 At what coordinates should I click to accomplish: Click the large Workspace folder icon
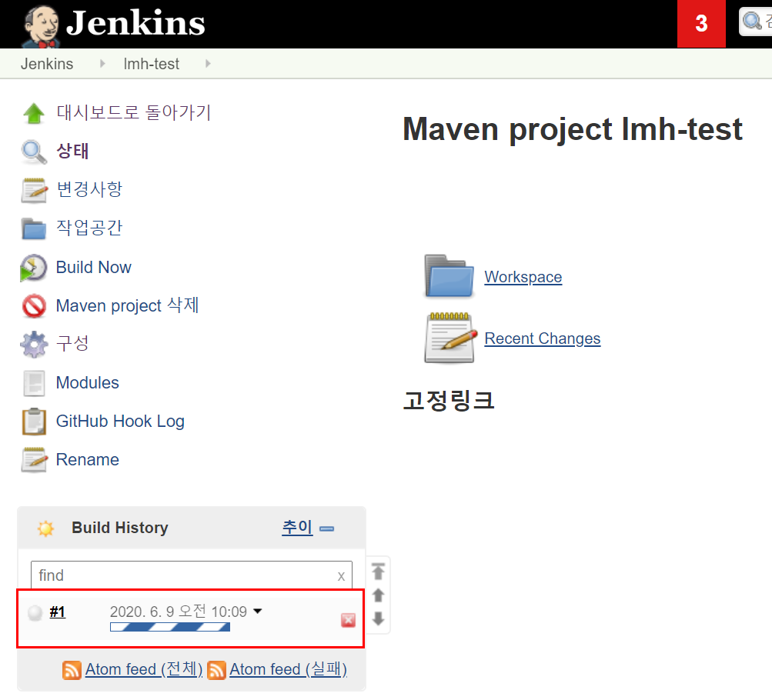coord(449,276)
